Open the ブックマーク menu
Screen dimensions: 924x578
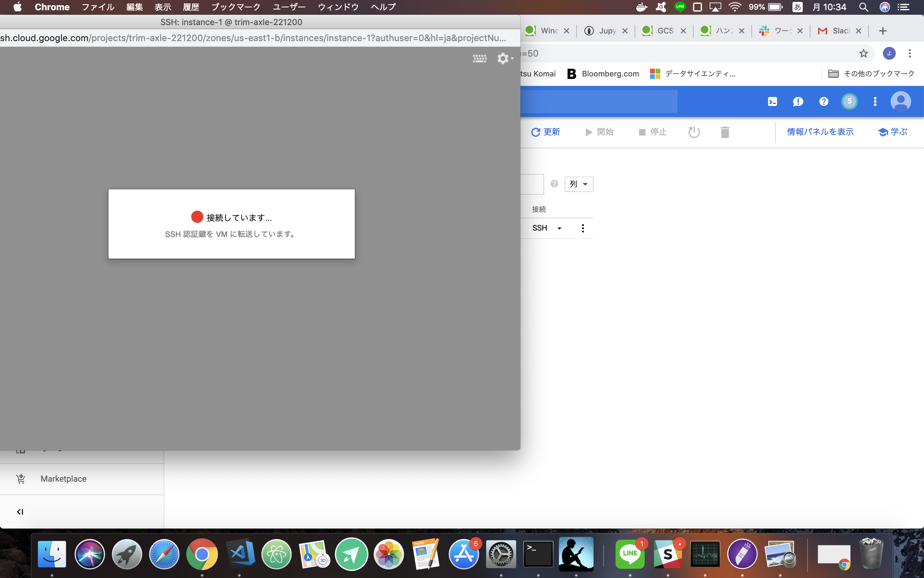[236, 7]
